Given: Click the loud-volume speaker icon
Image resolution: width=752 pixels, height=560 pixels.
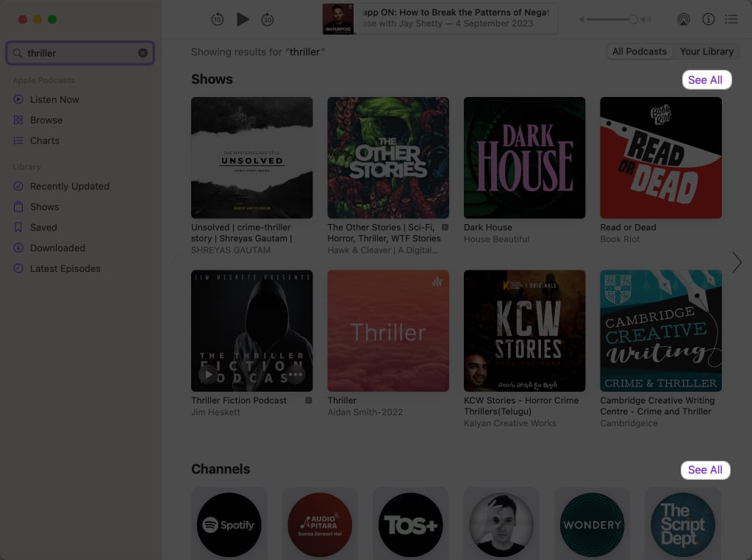Looking at the screenshot, I should (646, 20).
